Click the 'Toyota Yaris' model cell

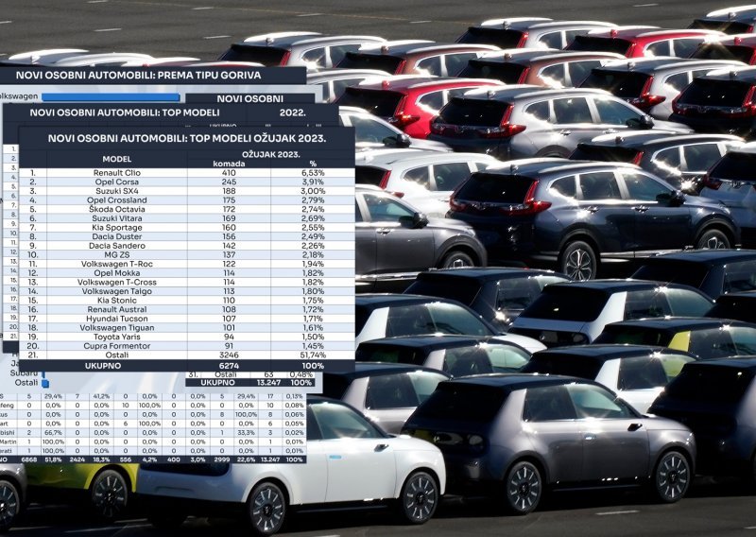[x=116, y=338]
